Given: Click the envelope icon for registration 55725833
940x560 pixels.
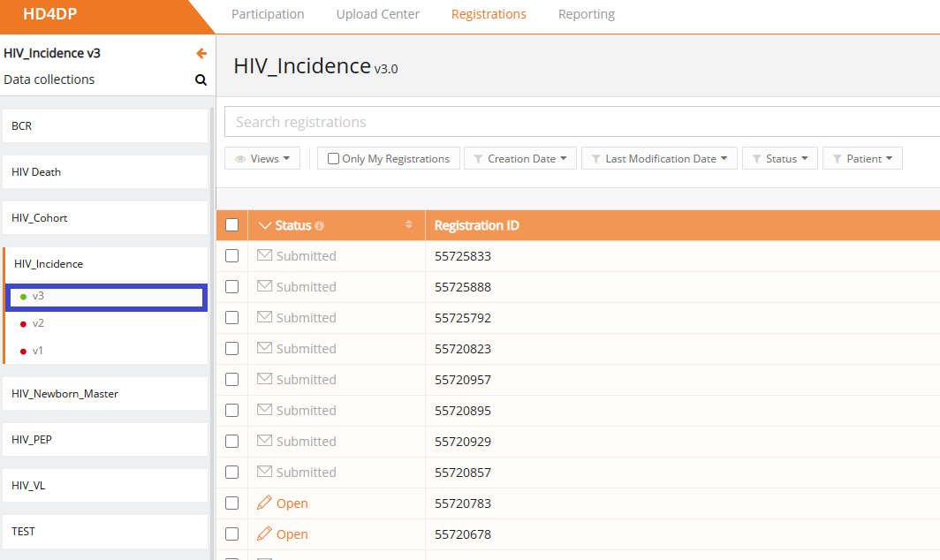Looking at the screenshot, I should pos(264,255).
